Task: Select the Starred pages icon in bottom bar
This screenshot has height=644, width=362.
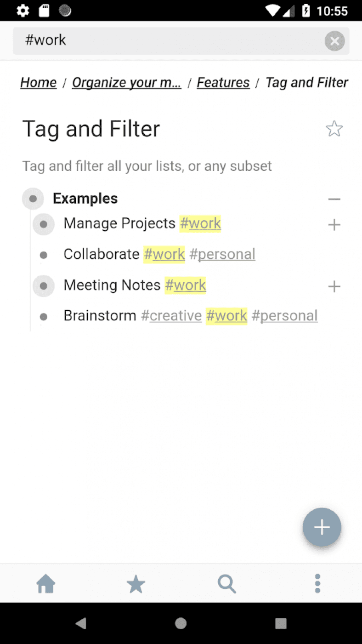Action: point(136,583)
